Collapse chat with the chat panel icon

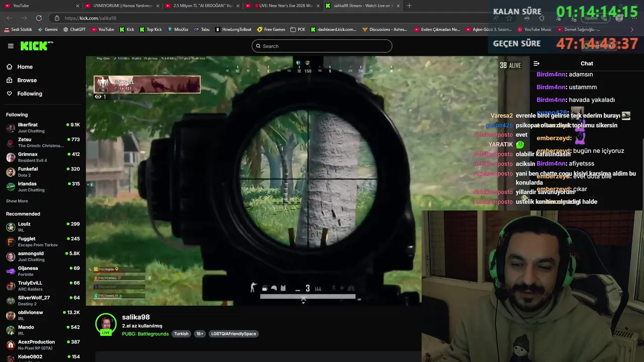(536, 63)
